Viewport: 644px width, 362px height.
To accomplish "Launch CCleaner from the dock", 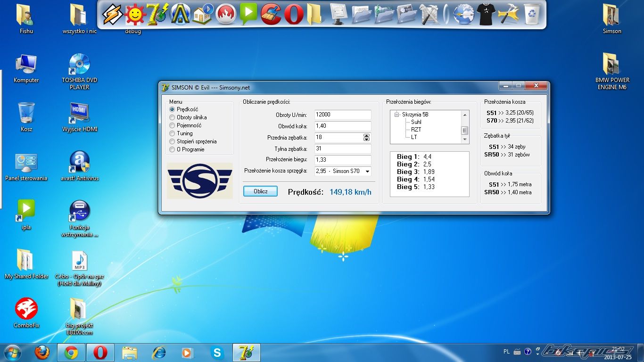I will click(271, 14).
